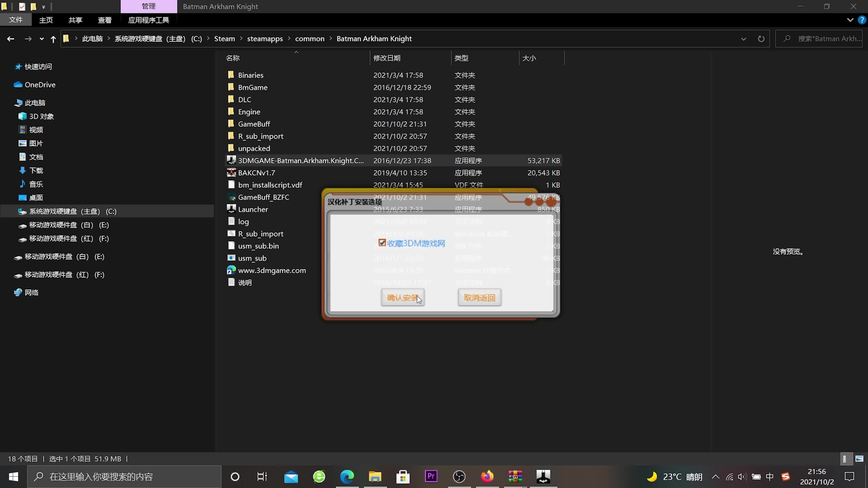Viewport: 868px width, 488px height.
Task: Switch to the 共享 ribbon tab
Action: [75, 20]
